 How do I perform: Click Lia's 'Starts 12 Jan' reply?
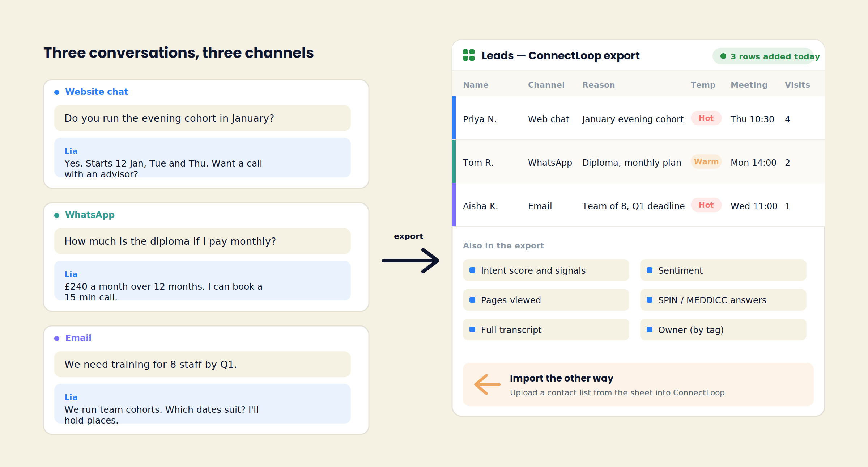coord(202,157)
